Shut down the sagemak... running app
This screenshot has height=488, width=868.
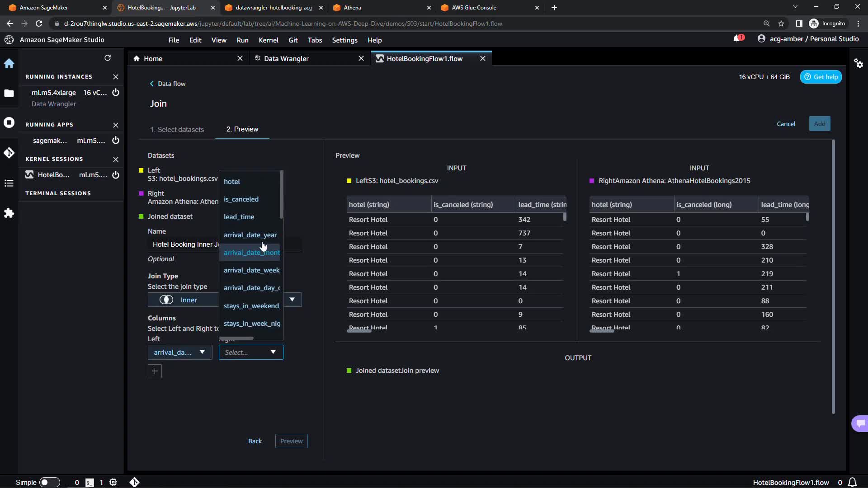click(116, 140)
